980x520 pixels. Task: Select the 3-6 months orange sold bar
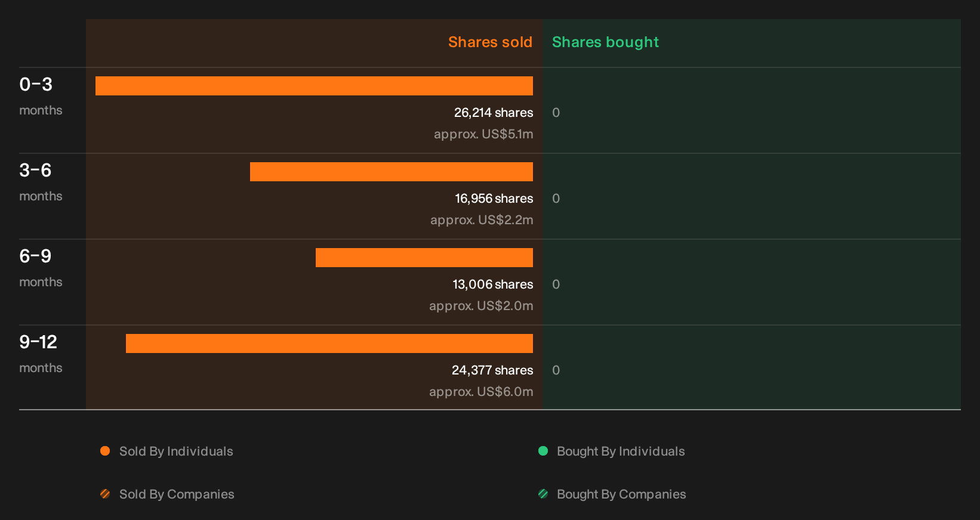pyautogui.click(x=392, y=172)
